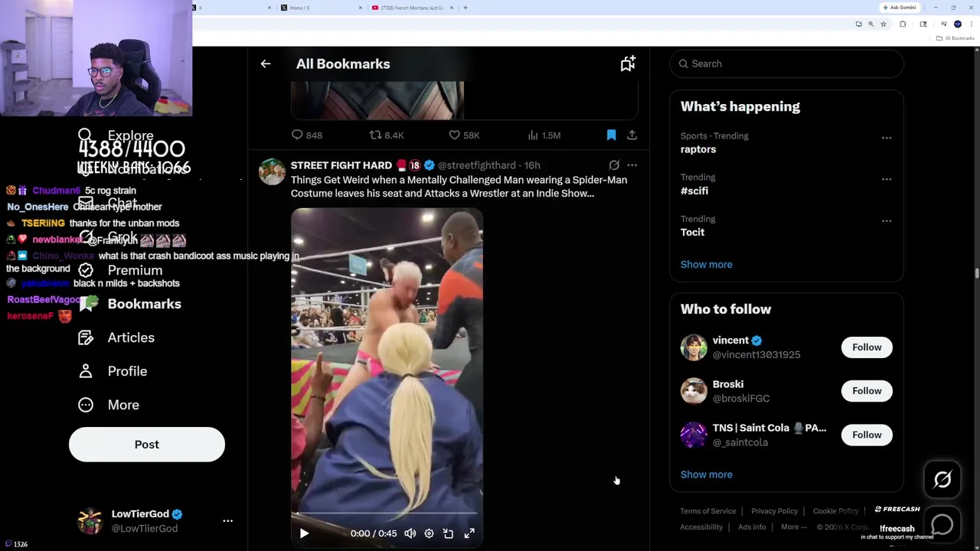980x551 pixels.
Task: Open Accessibility footer link
Action: pos(701,527)
